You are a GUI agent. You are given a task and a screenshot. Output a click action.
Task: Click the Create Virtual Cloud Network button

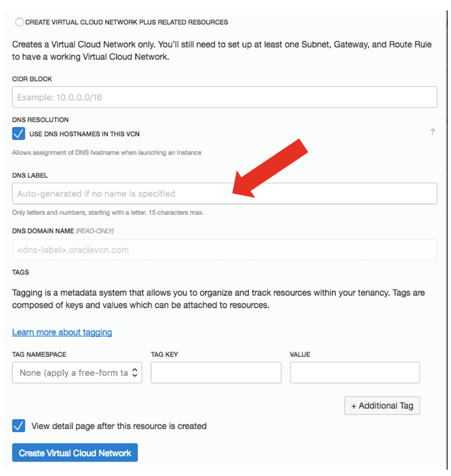(75, 453)
